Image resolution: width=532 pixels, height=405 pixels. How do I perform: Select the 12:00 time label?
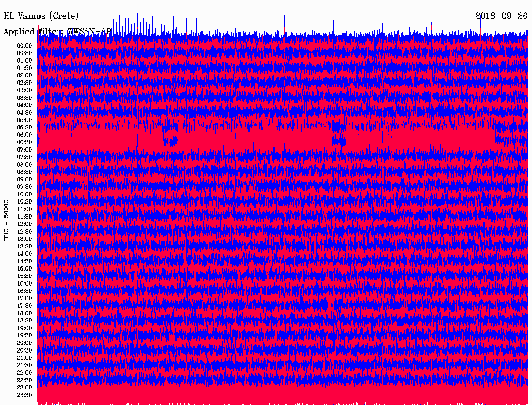pos(24,224)
